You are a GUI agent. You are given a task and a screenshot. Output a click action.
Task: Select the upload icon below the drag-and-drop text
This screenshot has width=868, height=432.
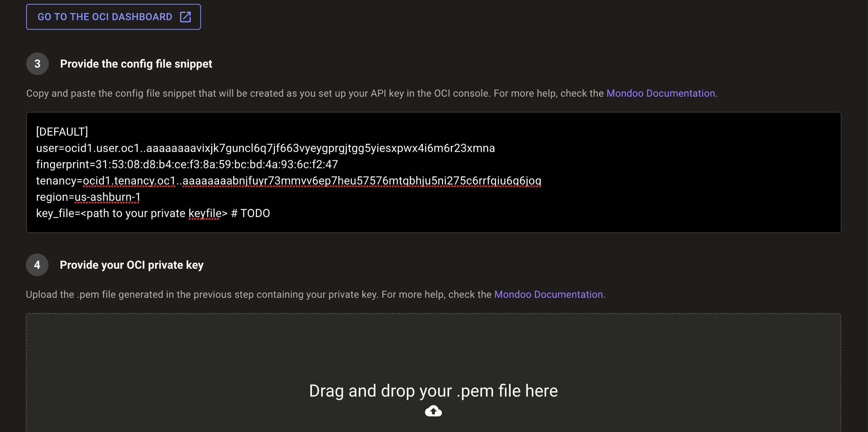[x=433, y=411]
